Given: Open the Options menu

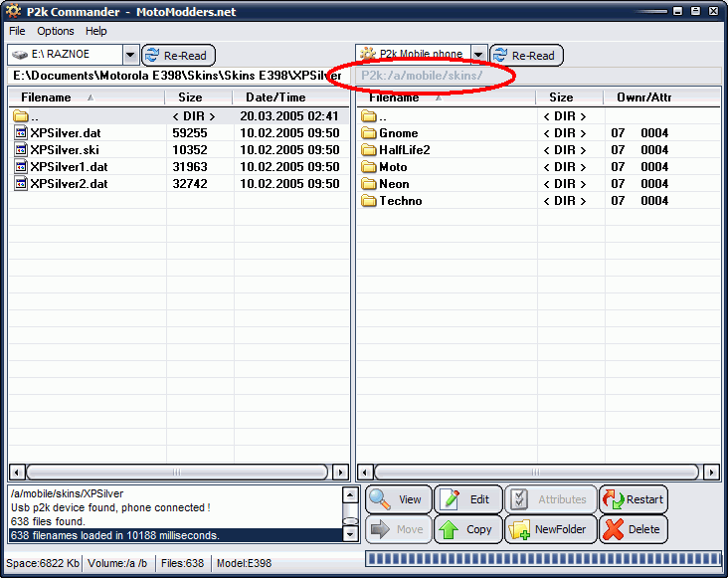Looking at the screenshot, I should 56,31.
